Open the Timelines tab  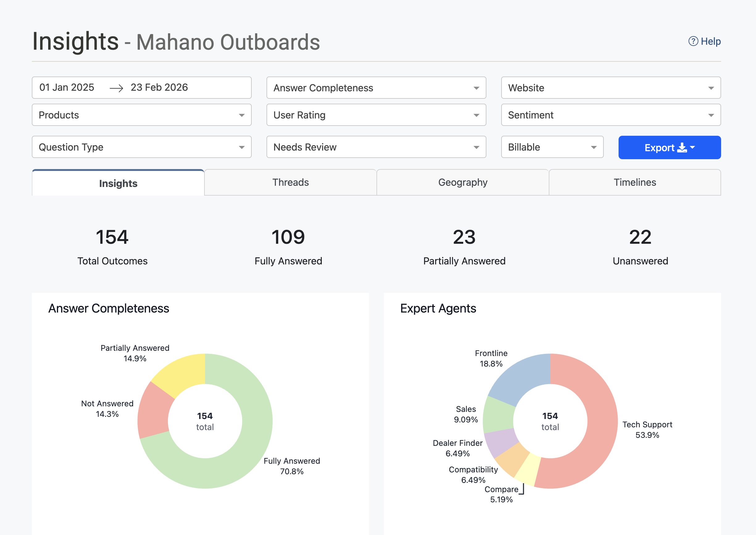tap(635, 182)
